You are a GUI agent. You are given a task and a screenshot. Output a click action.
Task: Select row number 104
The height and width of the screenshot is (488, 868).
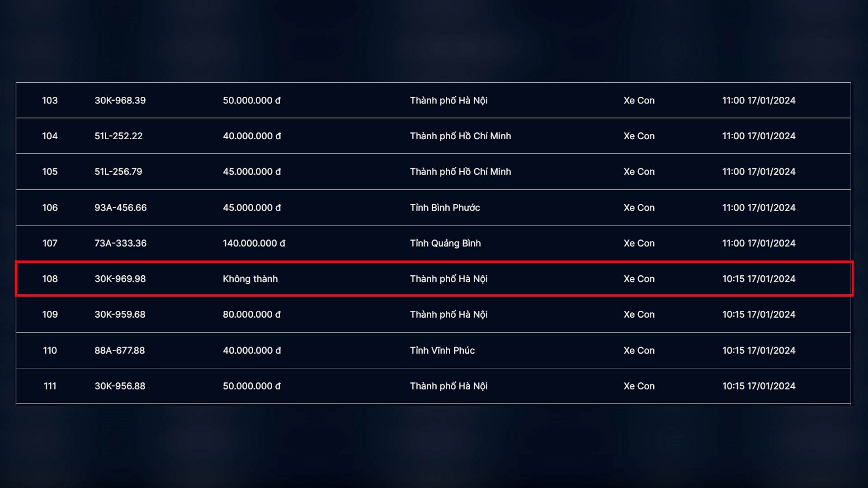pos(50,136)
